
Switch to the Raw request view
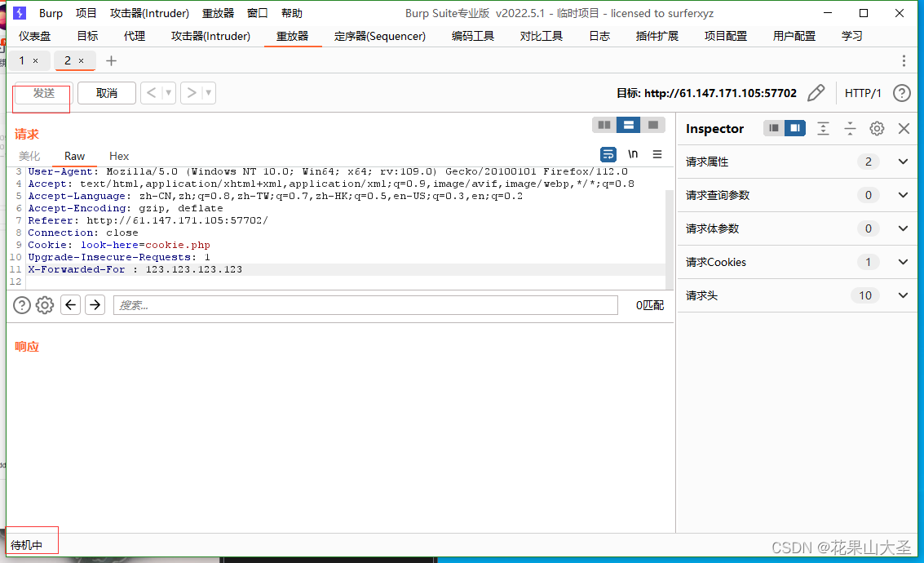point(75,156)
